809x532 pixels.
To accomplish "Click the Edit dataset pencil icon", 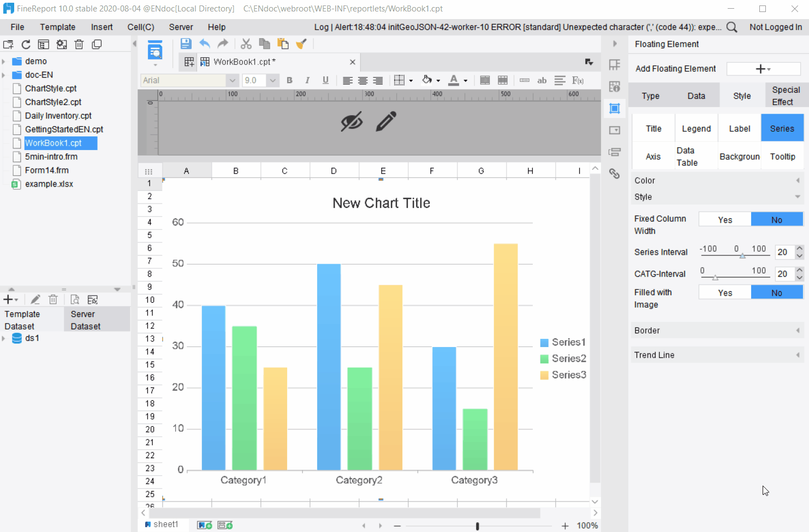I will [35, 300].
